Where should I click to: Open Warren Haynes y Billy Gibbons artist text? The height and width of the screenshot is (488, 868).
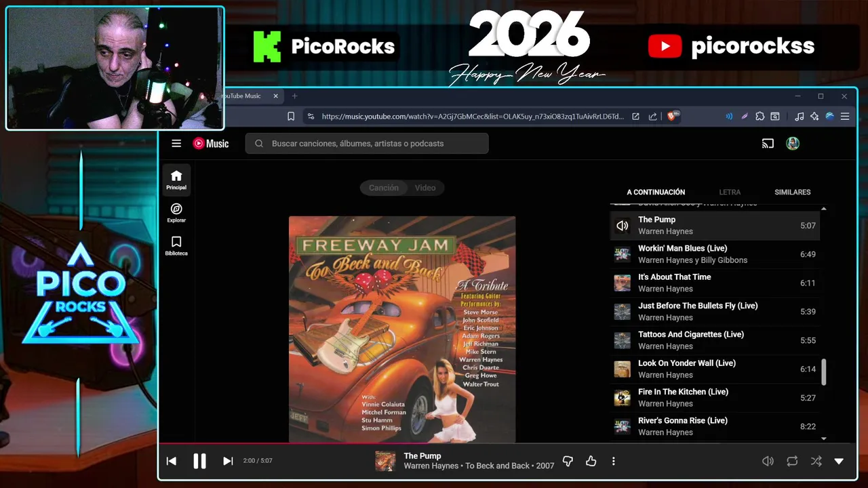(x=692, y=260)
